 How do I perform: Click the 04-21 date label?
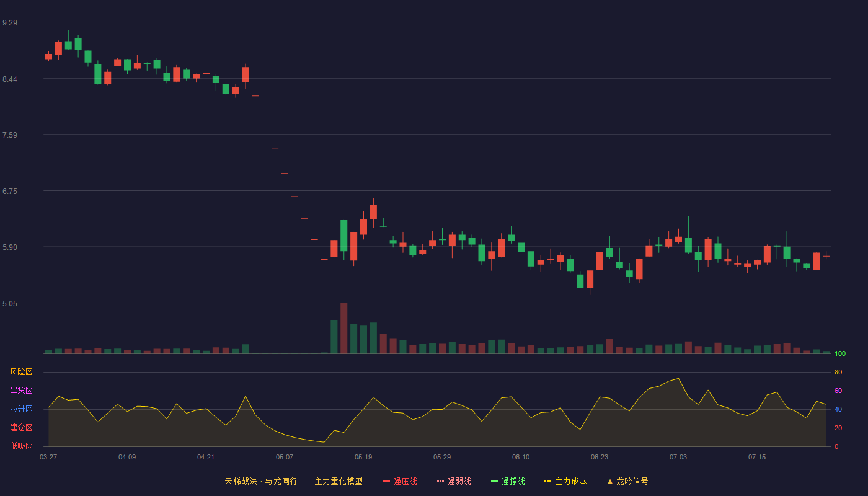(x=206, y=457)
